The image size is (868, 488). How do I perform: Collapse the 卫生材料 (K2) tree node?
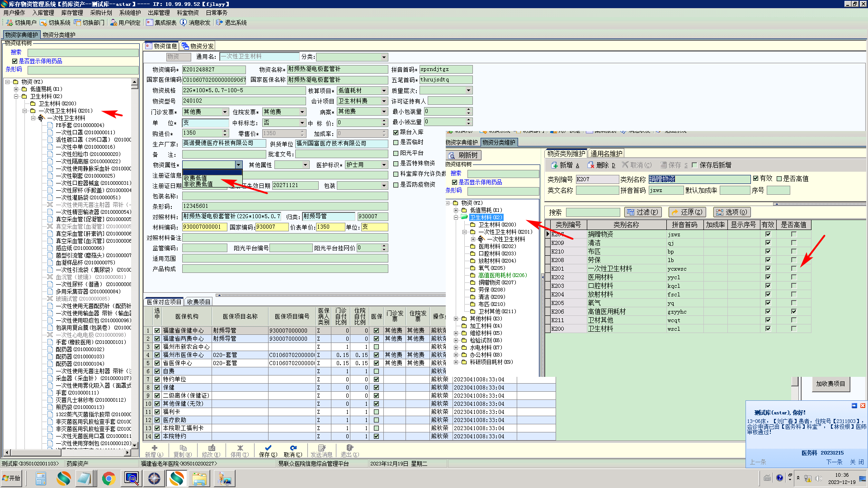(16, 96)
